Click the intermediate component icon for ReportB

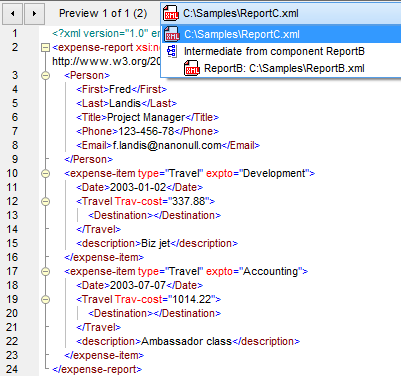(x=172, y=51)
